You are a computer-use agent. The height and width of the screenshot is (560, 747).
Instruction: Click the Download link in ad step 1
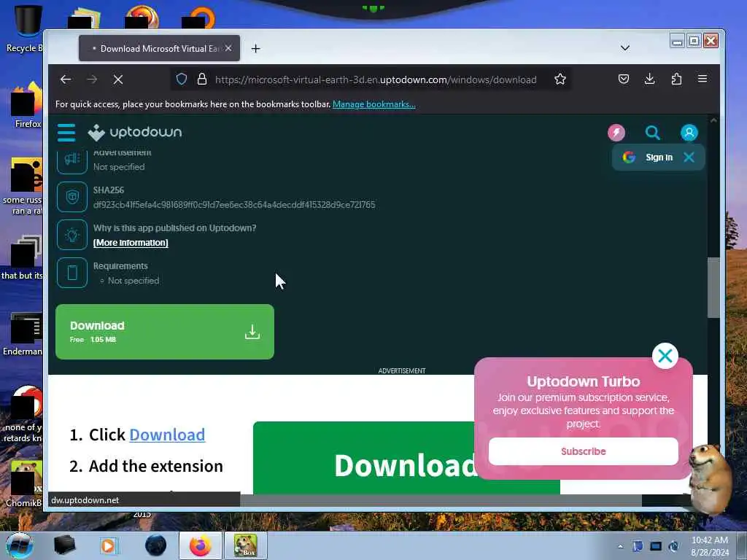167,435
